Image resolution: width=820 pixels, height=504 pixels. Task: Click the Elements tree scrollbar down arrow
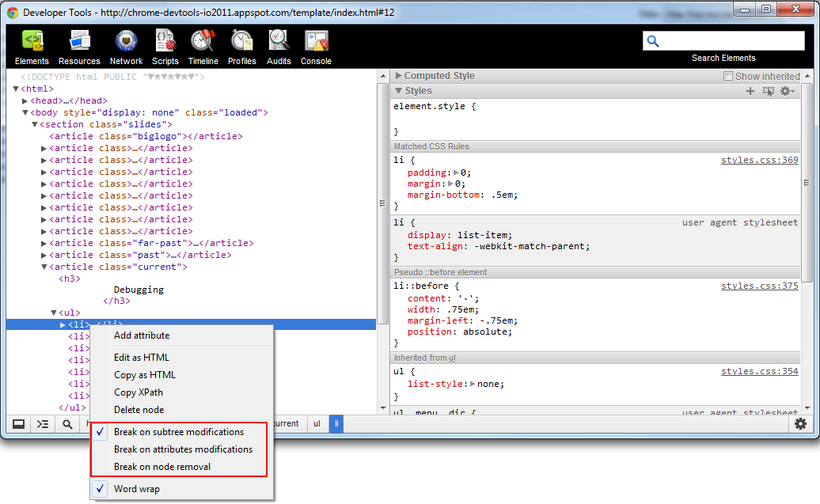coord(383,407)
